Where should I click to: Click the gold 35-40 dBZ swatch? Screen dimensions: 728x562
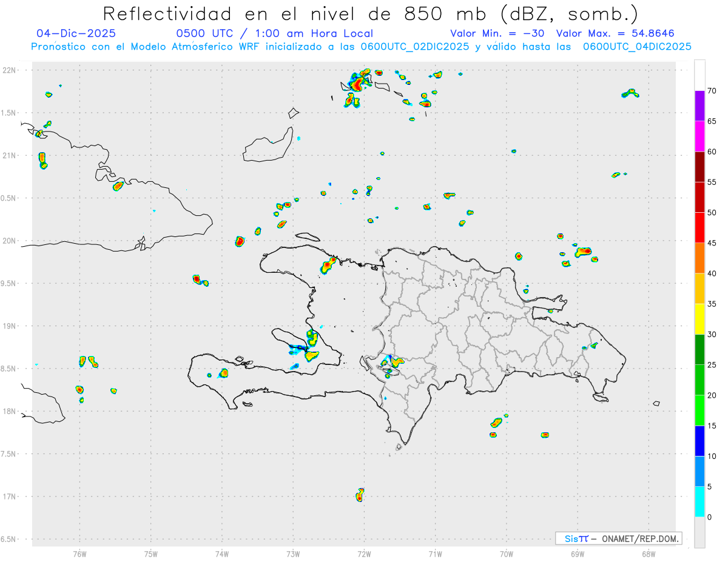pyautogui.click(x=699, y=289)
